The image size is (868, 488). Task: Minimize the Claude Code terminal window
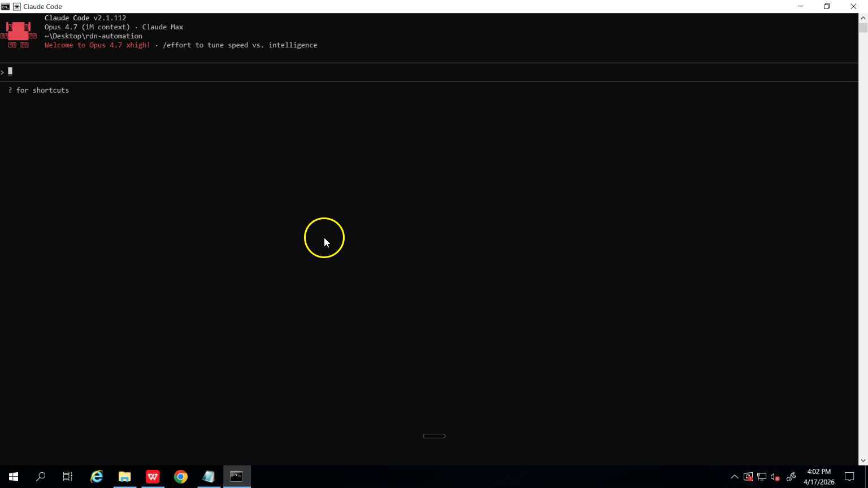point(800,6)
